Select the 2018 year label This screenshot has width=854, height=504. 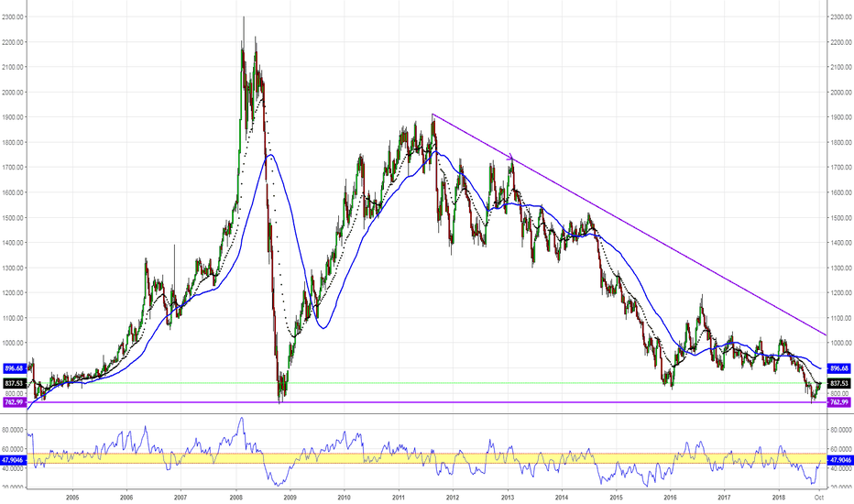(779, 497)
